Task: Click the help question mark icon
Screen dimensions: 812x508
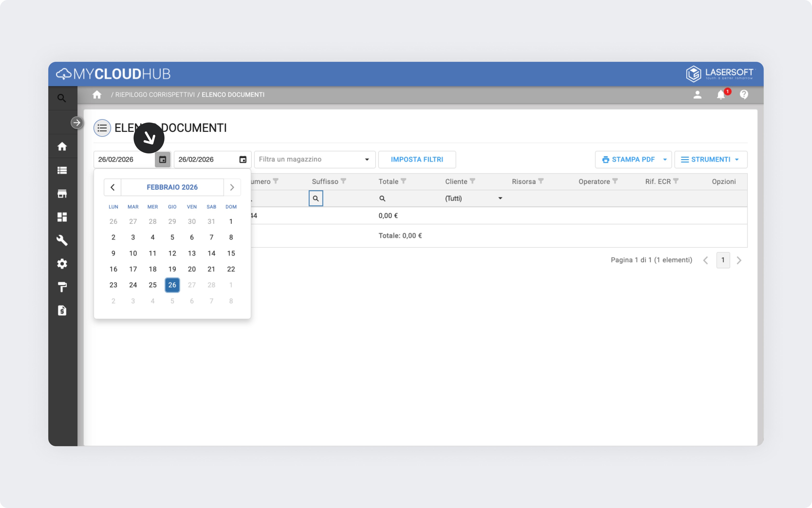Action: click(x=744, y=95)
